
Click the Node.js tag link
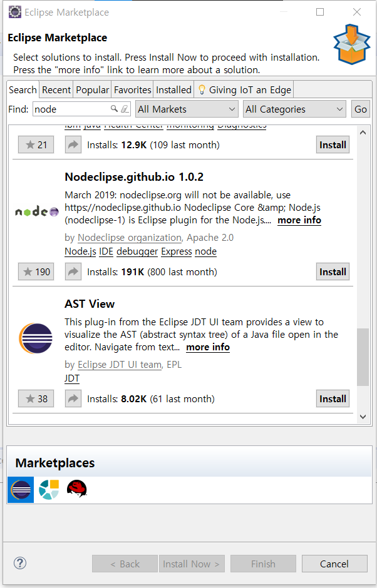click(x=80, y=251)
